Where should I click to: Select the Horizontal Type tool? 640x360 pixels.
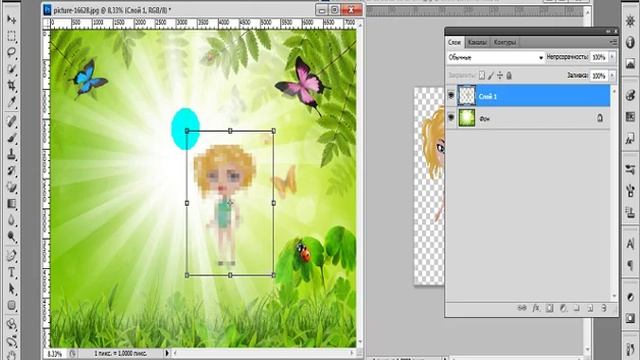[11, 272]
